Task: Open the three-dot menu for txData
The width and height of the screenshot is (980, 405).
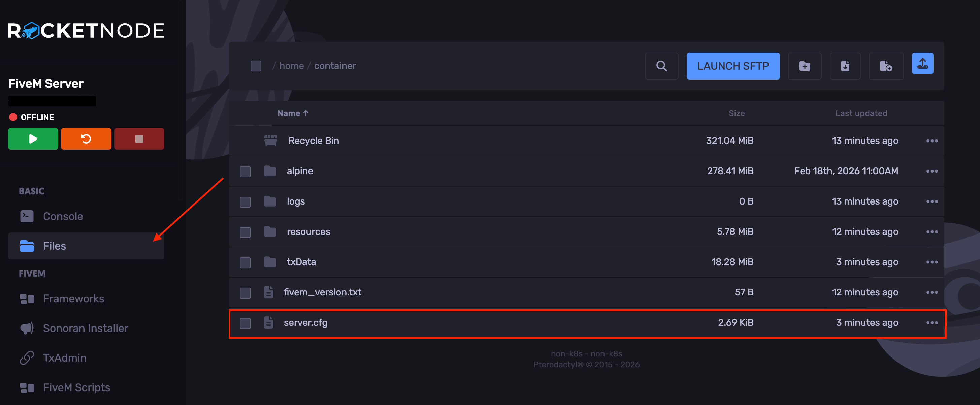Action: [932, 262]
